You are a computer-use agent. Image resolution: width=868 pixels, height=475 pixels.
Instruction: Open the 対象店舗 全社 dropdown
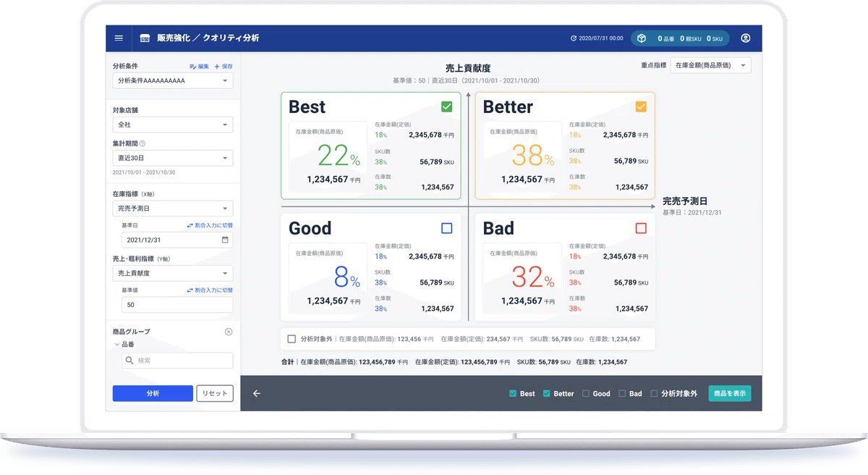click(173, 125)
